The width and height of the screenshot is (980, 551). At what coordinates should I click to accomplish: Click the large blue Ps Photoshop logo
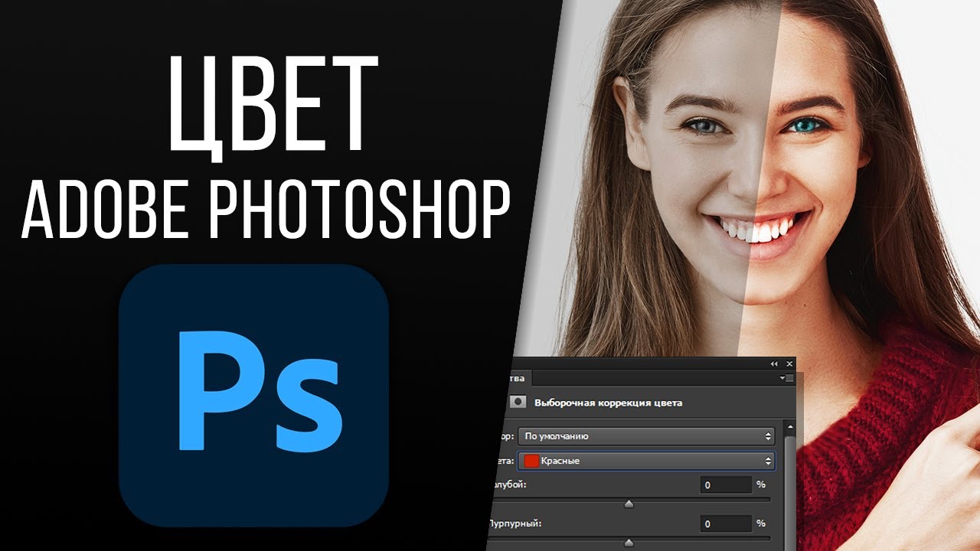tap(254, 396)
